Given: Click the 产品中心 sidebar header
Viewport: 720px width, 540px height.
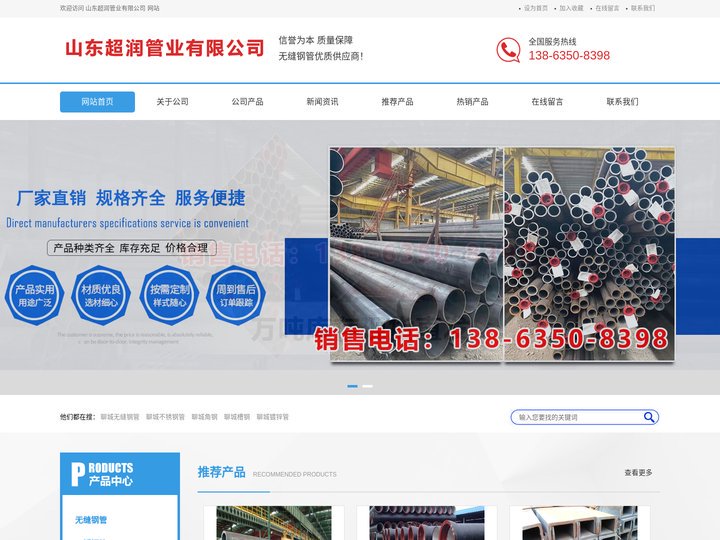Looking at the screenshot, I should pyautogui.click(x=120, y=474).
